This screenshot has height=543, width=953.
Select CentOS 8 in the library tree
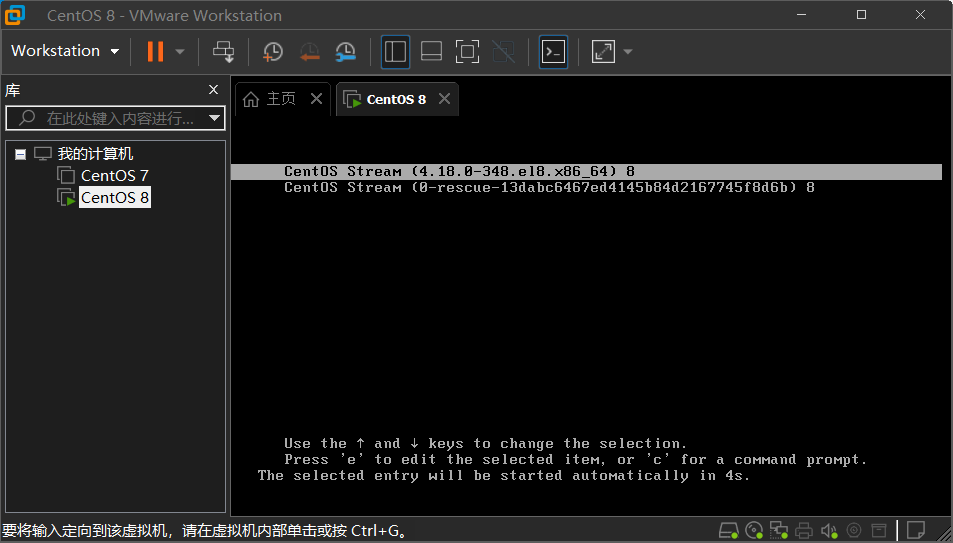115,198
